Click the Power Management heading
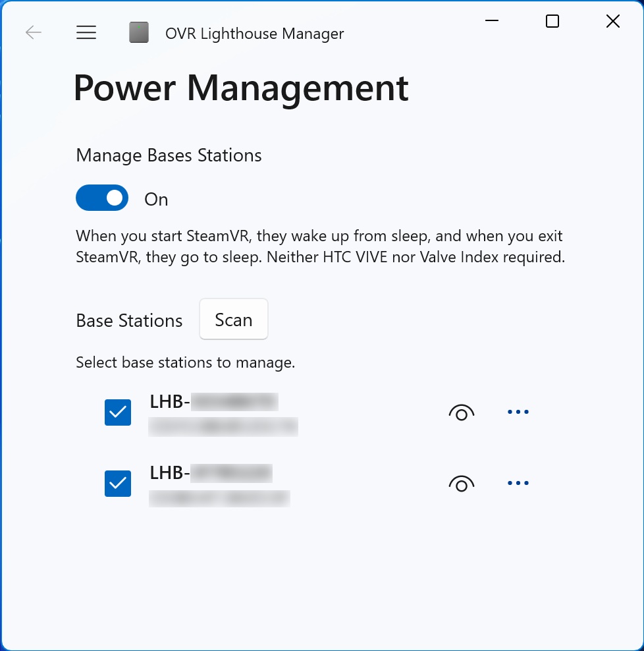 242,88
